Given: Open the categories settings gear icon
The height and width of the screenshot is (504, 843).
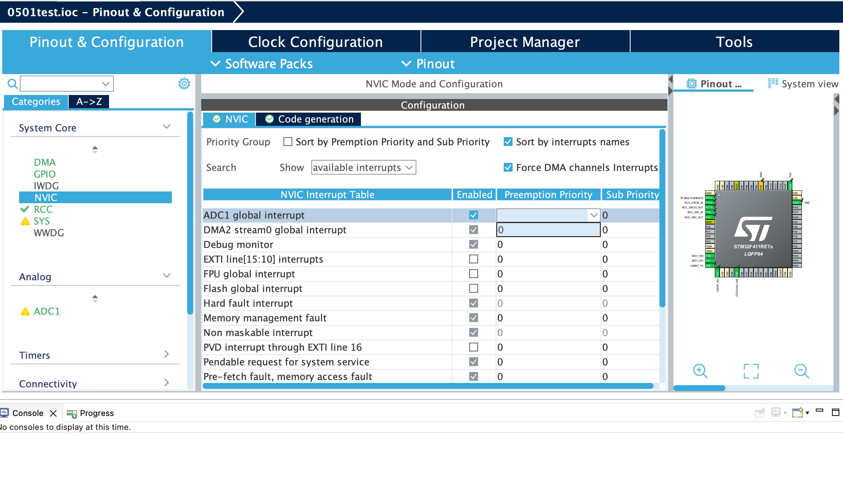Looking at the screenshot, I should click(x=184, y=84).
